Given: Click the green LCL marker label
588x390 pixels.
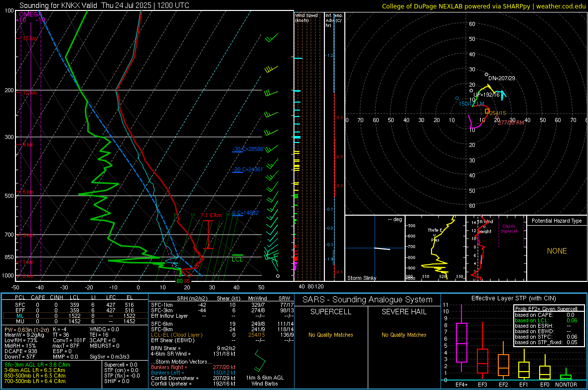Looking at the screenshot, I should tap(237, 260).
